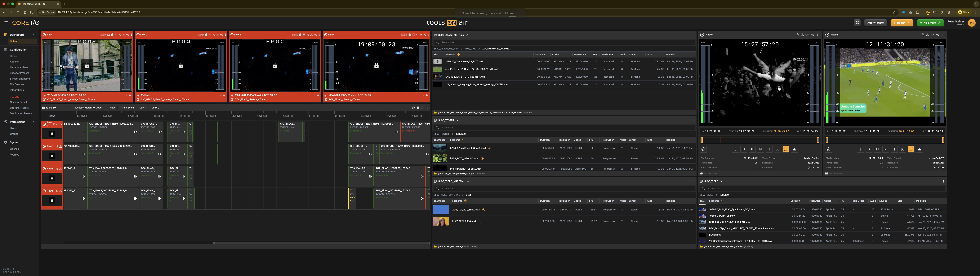The height and width of the screenshot is (276, 980).
Task: Toggle loop playback in Flow 6
Action: (x=911, y=149)
